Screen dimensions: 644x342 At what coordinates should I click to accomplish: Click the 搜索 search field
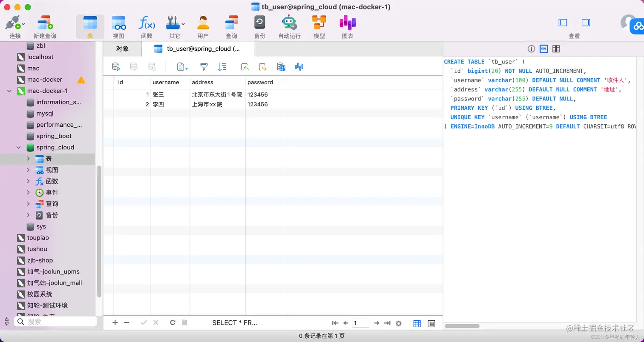pyautogui.click(x=55, y=322)
